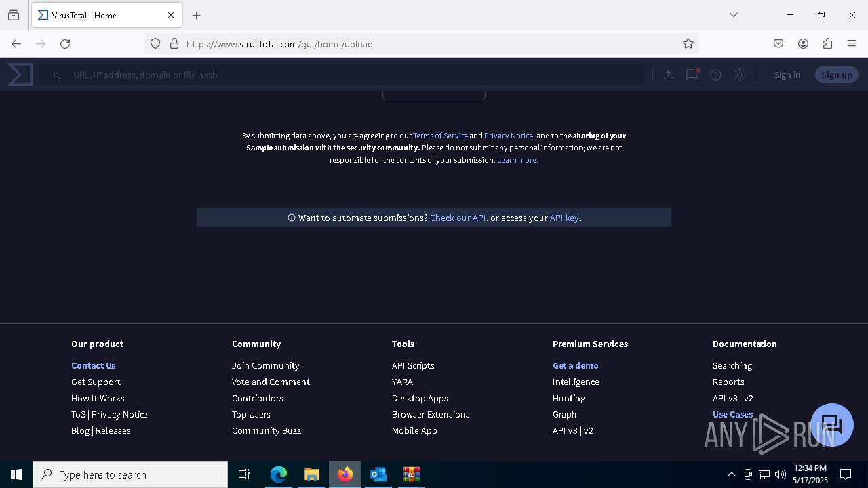The image size is (868, 488).
Task: Open YARA tools link
Action: (x=402, y=382)
